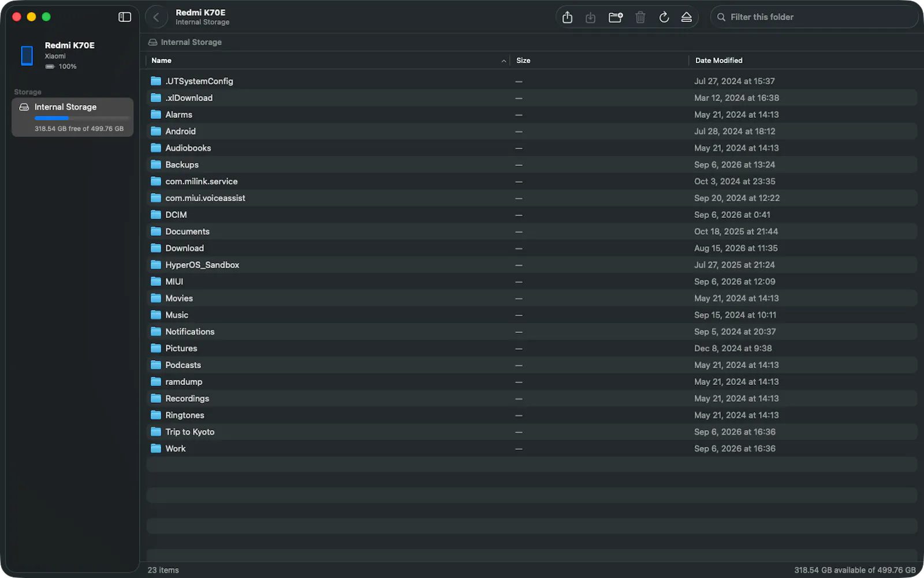Click the macOS yellow minimize button
The image size is (924, 578).
coord(31,17)
